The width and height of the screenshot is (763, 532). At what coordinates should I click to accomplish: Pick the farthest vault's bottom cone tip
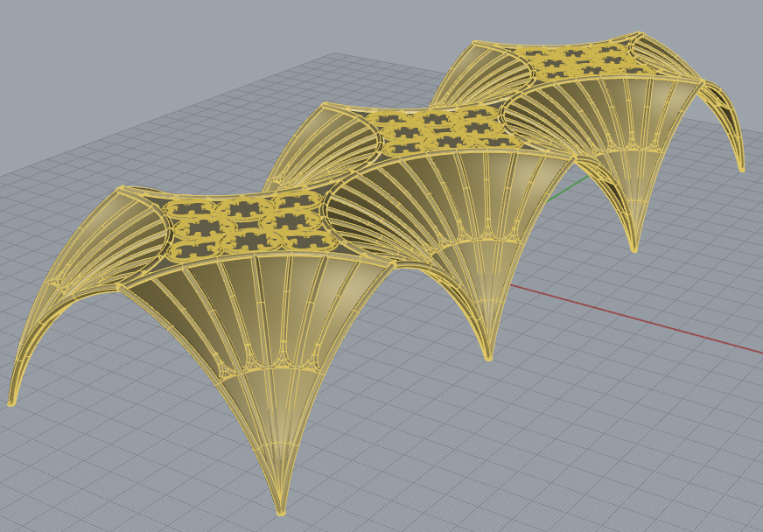coord(633,249)
